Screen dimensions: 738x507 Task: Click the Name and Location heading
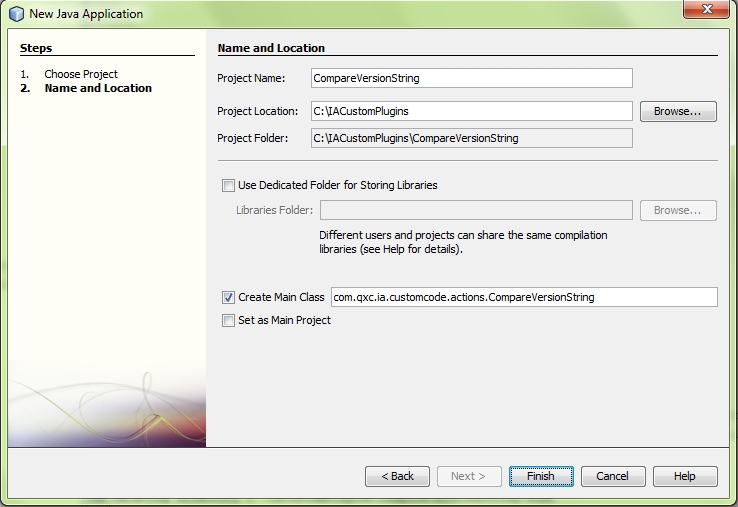[271, 48]
